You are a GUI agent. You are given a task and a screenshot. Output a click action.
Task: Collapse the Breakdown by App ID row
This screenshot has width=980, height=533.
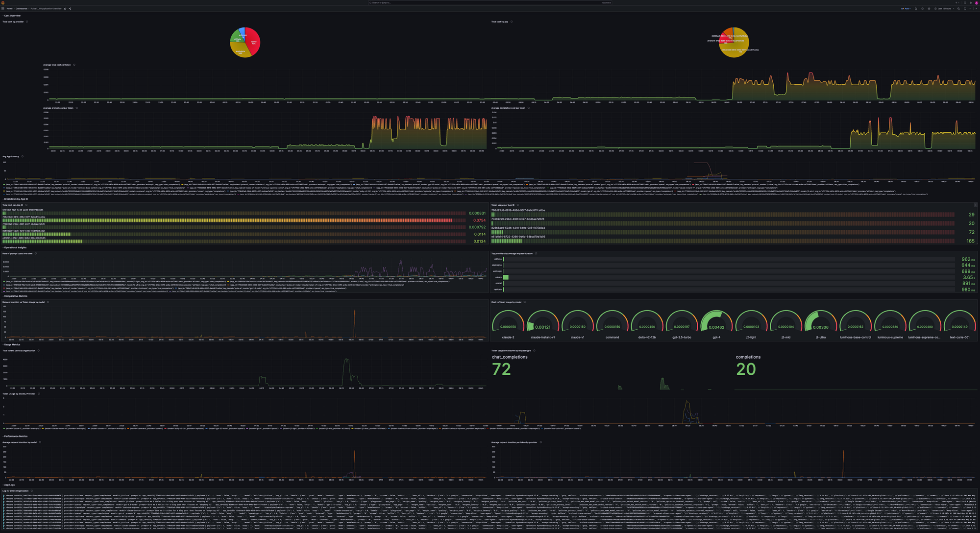coord(16,199)
